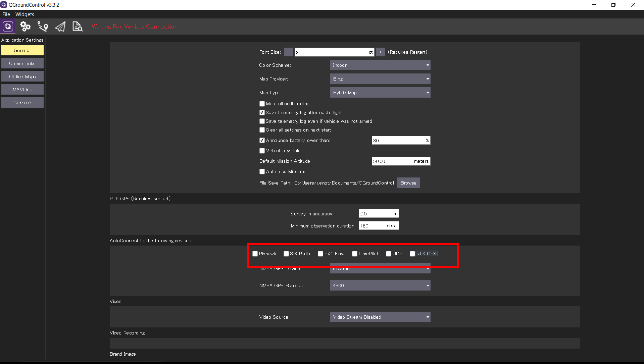Viewport: 644px width, 364px height.
Task: Enable AutoLoad Missions checkbox
Action: point(262,171)
